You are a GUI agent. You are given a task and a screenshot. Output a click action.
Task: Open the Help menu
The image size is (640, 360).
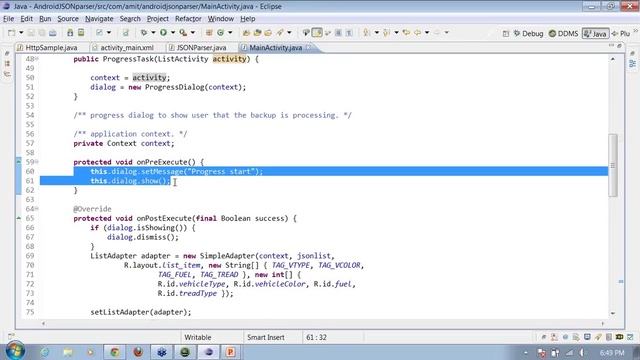point(247,19)
